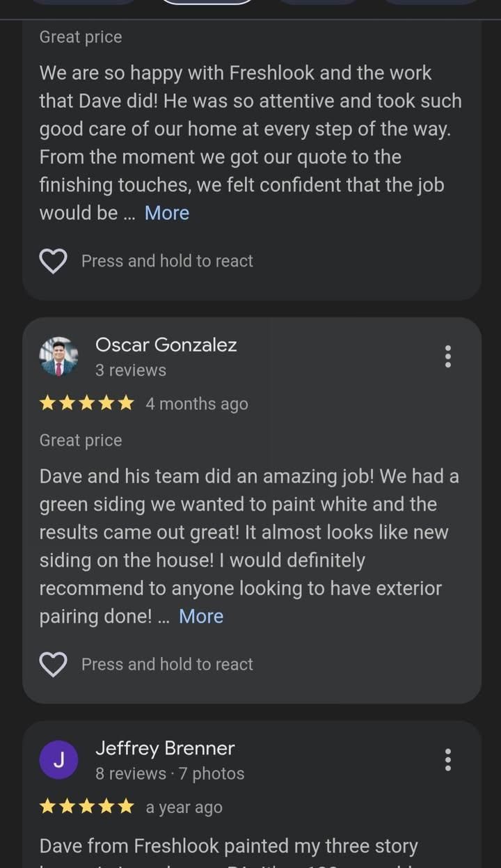Open reviewer profile via 'Oscar Gonzalez' name

[x=166, y=345]
